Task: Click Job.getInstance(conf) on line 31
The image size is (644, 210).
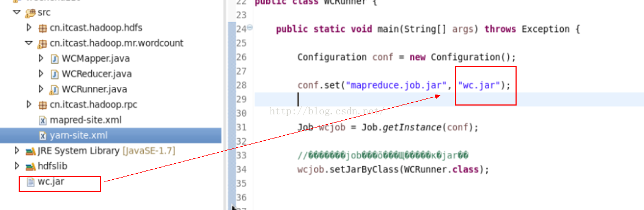Action: (x=418, y=128)
